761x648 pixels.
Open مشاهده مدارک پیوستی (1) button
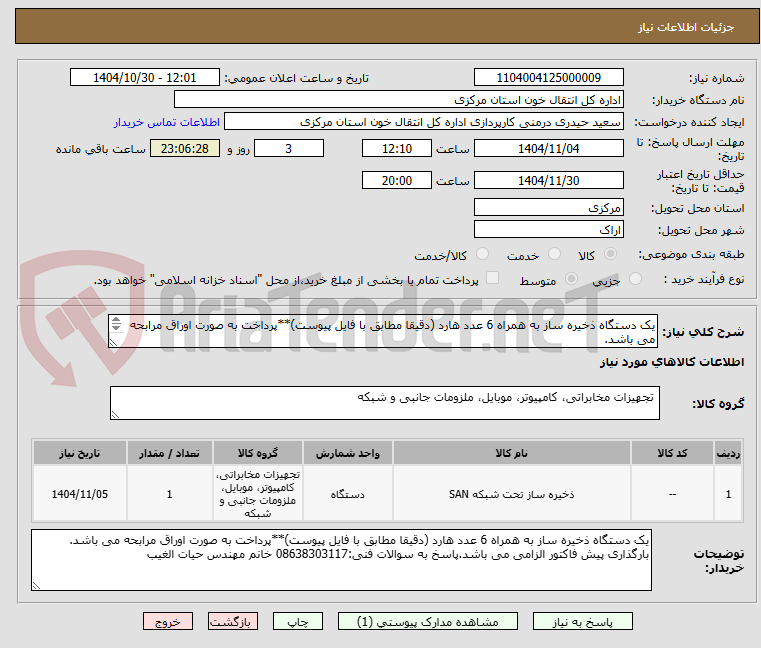pyautogui.click(x=428, y=621)
